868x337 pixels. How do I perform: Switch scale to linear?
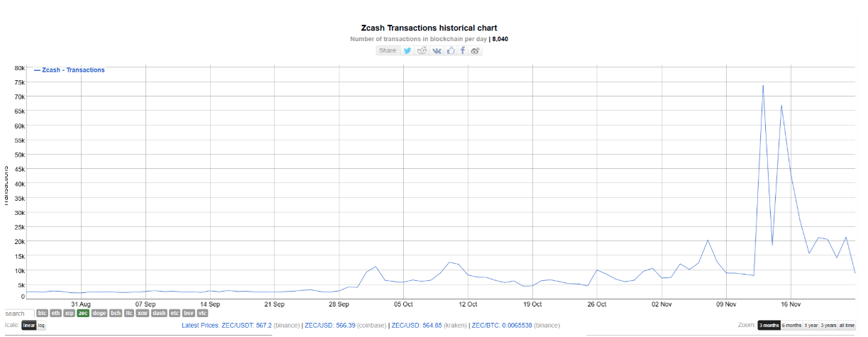pyautogui.click(x=29, y=325)
